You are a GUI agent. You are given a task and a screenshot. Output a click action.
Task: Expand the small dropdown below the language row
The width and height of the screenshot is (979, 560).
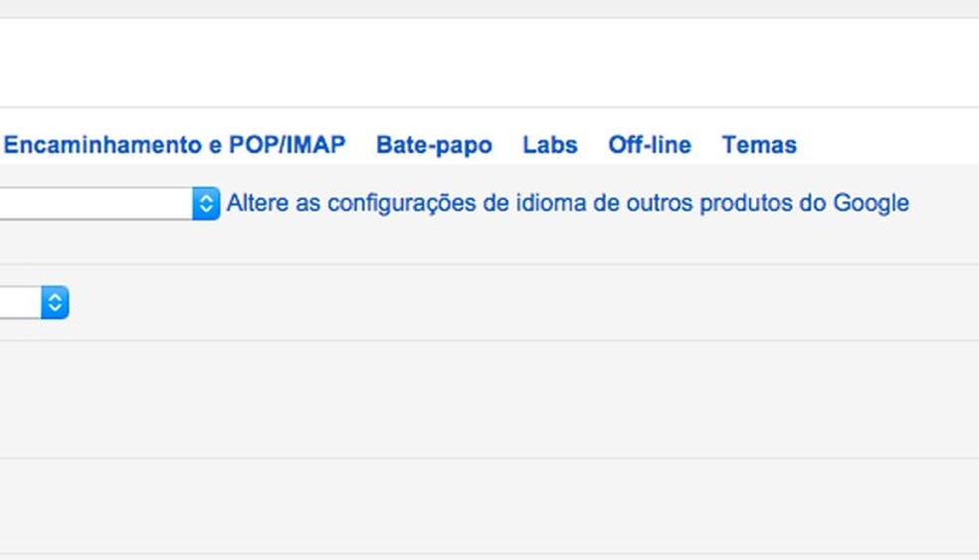(35, 302)
